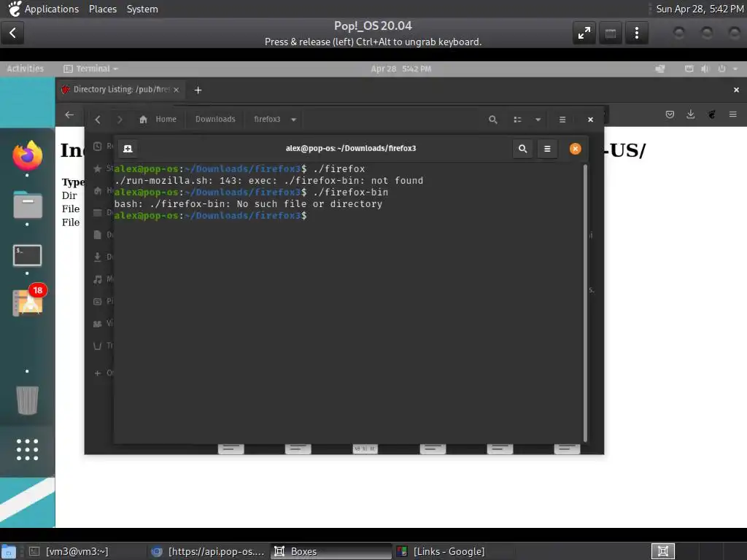Click the host show desktop icon
The height and width of the screenshot is (560, 747).
[x=9, y=551]
